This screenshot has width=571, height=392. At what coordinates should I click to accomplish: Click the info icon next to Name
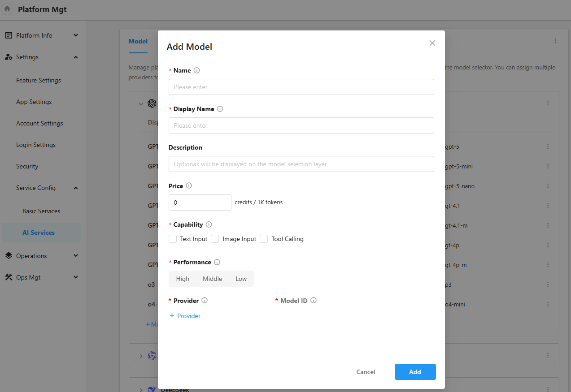196,70
